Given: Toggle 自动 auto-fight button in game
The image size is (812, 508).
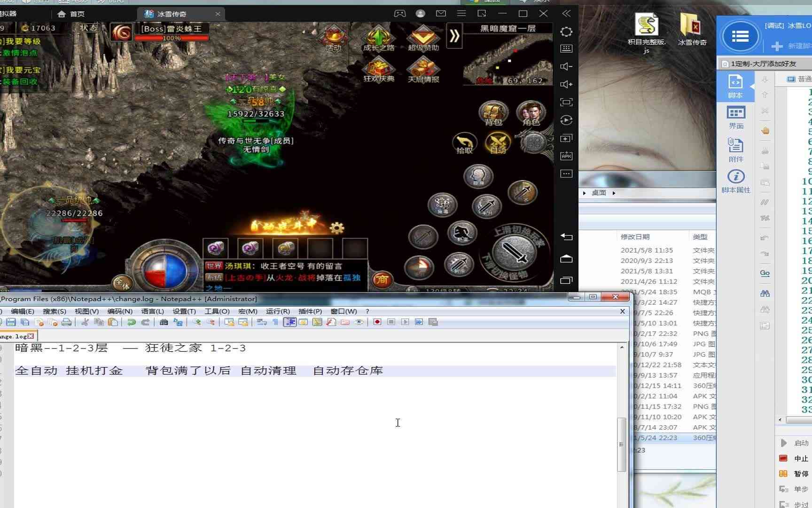Looking at the screenshot, I should click(x=498, y=143).
